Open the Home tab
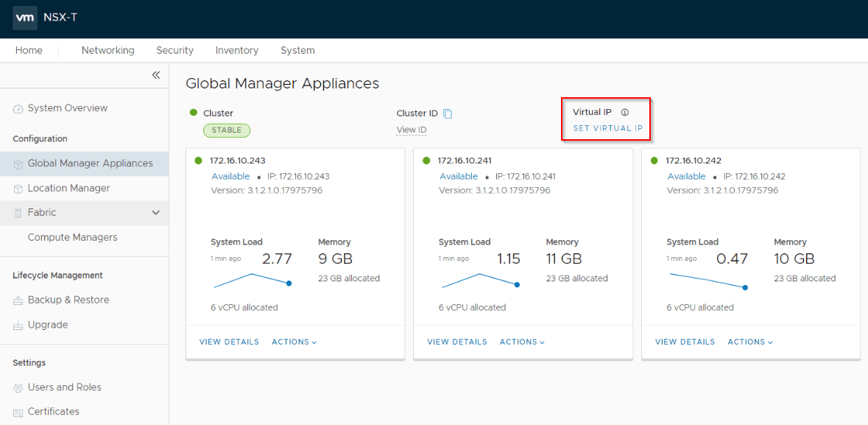 pos(29,50)
